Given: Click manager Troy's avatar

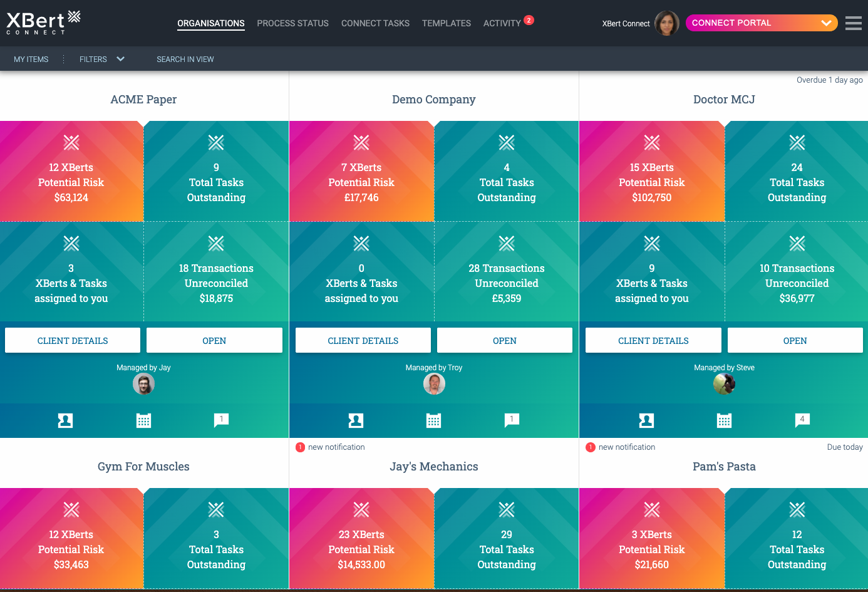Looking at the screenshot, I should click(434, 384).
